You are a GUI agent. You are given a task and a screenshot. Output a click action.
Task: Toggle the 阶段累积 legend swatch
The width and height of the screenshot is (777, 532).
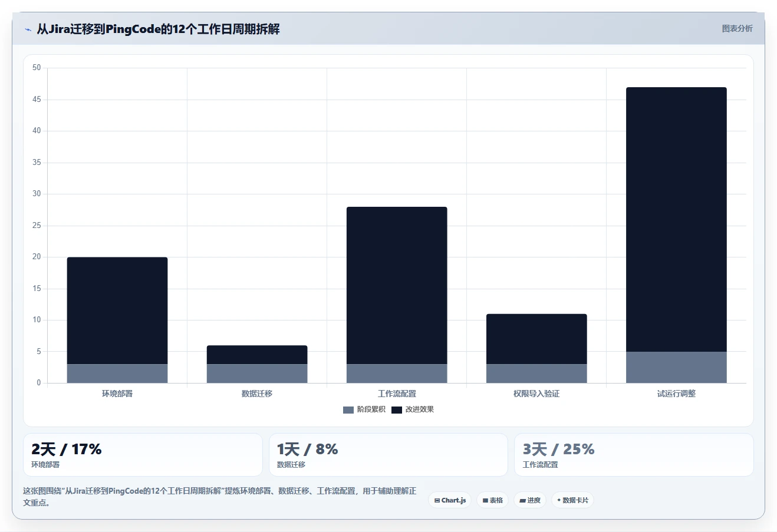[348, 409]
